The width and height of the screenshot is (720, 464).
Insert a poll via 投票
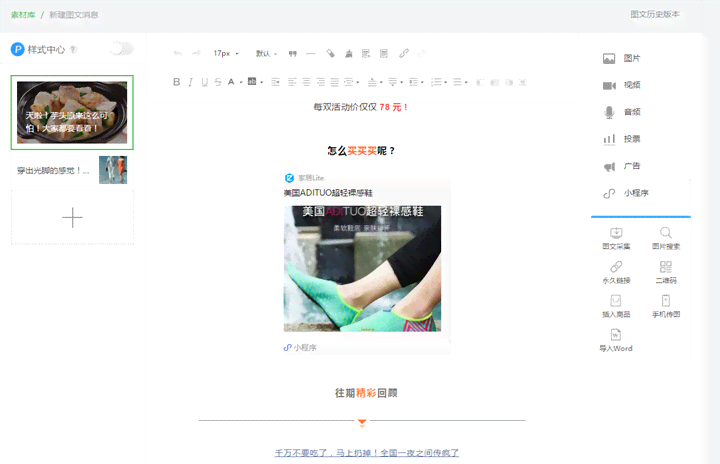pos(622,139)
